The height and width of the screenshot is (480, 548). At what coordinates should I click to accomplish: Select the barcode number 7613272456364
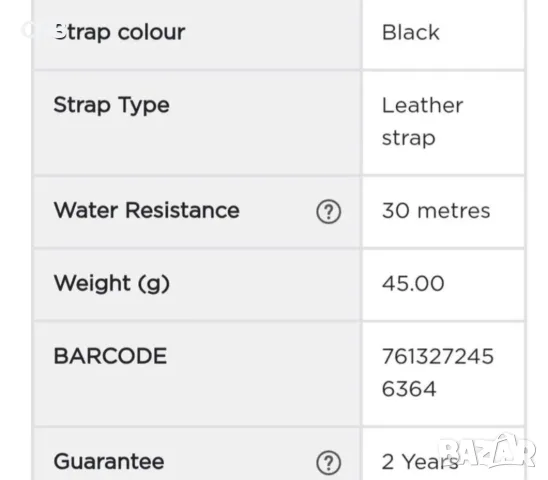click(x=438, y=373)
